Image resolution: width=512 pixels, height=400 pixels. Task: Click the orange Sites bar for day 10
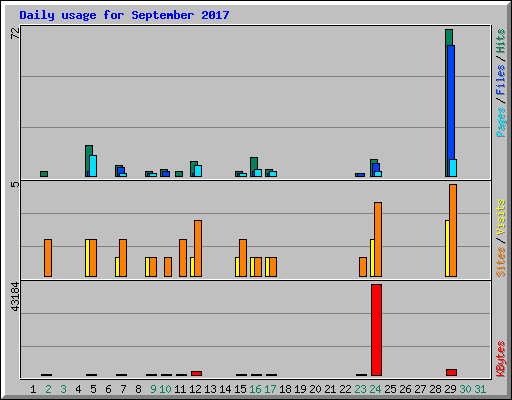[168, 267]
